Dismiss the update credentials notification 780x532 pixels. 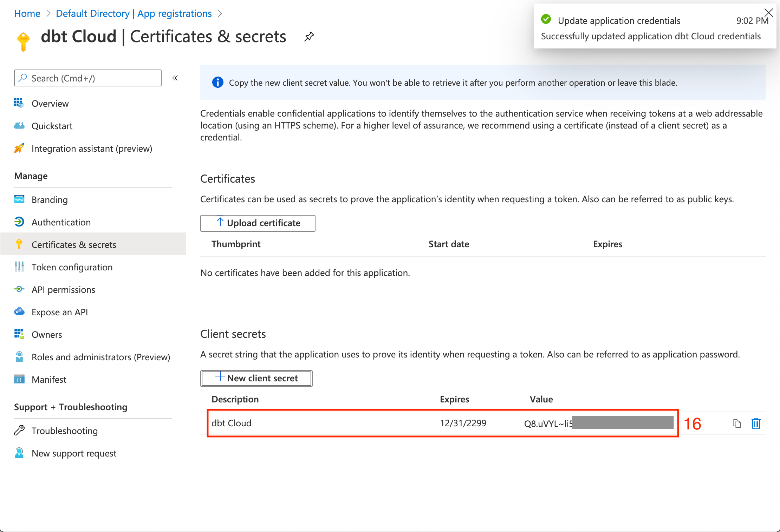tap(768, 13)
